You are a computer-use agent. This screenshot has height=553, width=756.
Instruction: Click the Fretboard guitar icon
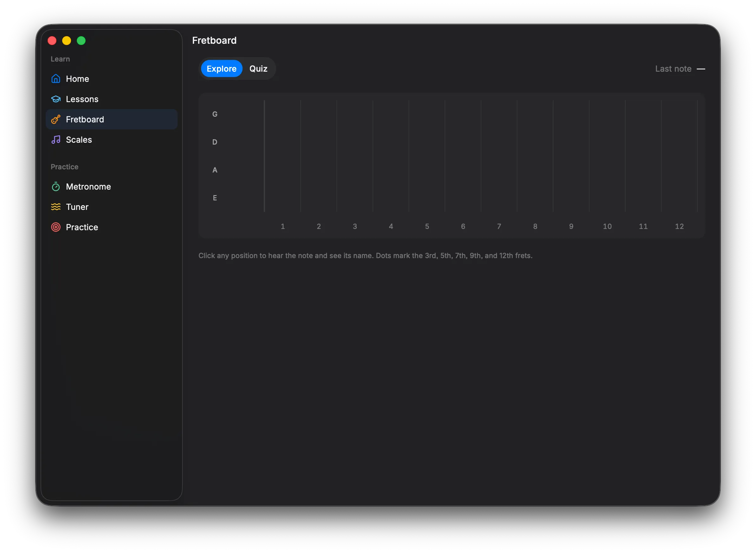pyautogui.click(x=56, y=120)
